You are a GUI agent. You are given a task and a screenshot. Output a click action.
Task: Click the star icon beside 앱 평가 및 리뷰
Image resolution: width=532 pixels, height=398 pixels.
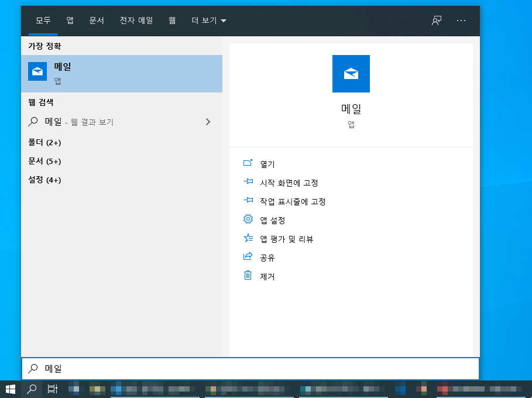point(248,238)
